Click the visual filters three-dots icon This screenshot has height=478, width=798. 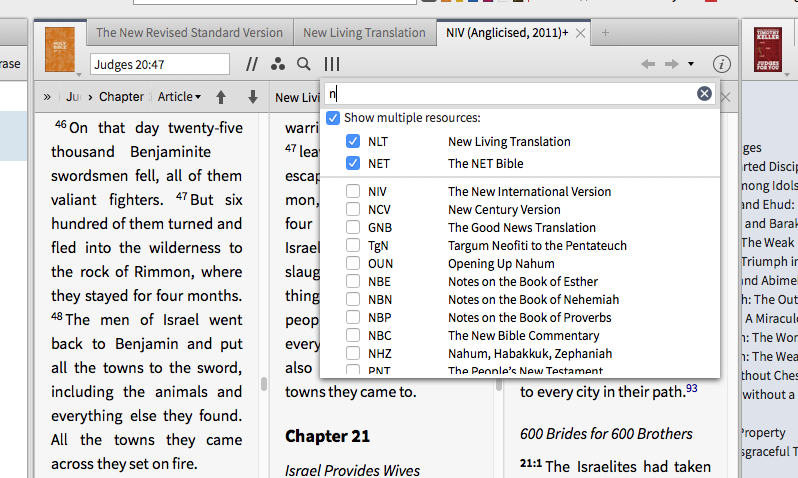tap(278, 64)
